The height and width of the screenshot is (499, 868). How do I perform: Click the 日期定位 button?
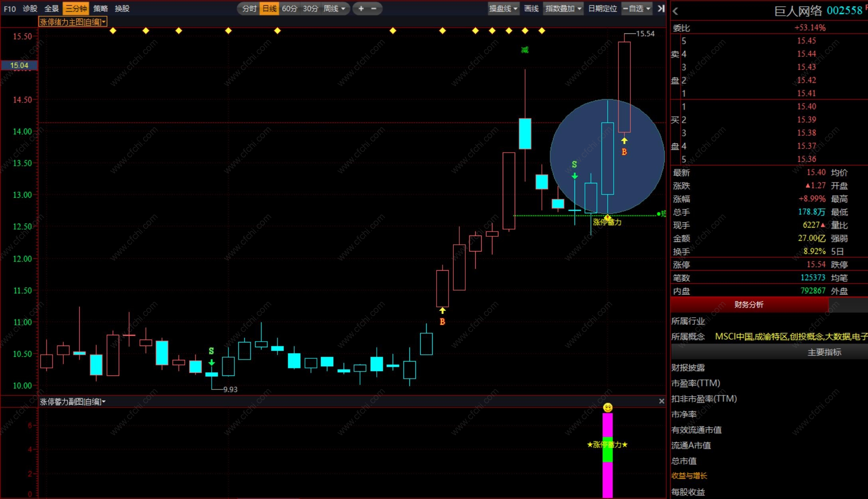click(x=602, y=8)
